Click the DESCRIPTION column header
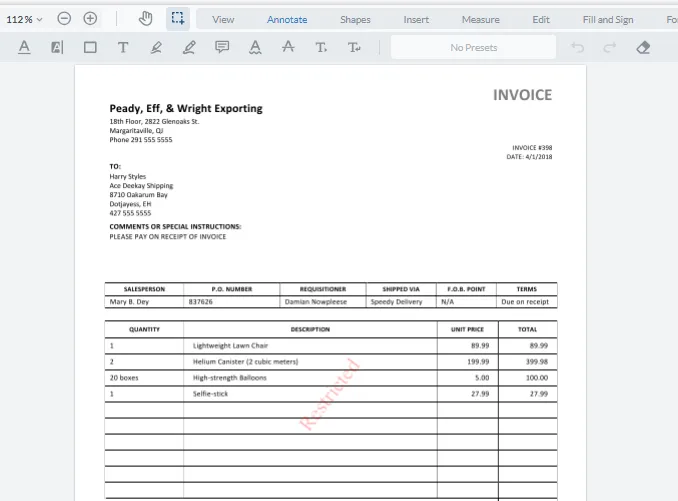 coord(310,329)
